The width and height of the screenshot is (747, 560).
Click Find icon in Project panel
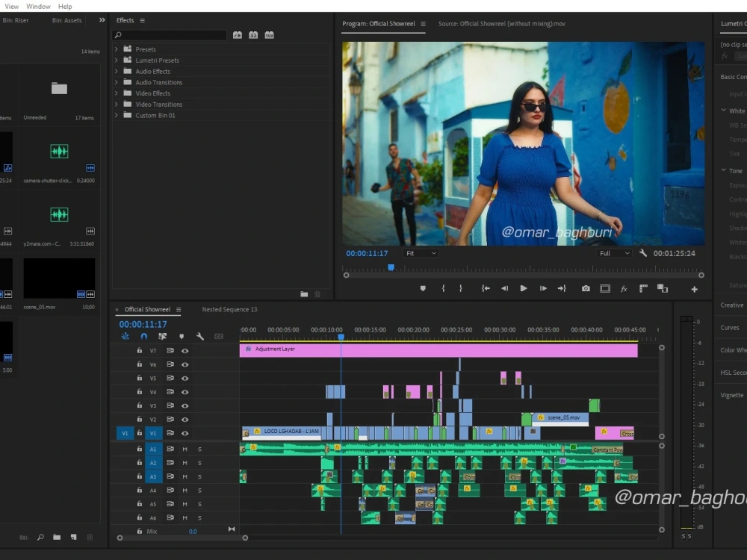tap(40, 537)
